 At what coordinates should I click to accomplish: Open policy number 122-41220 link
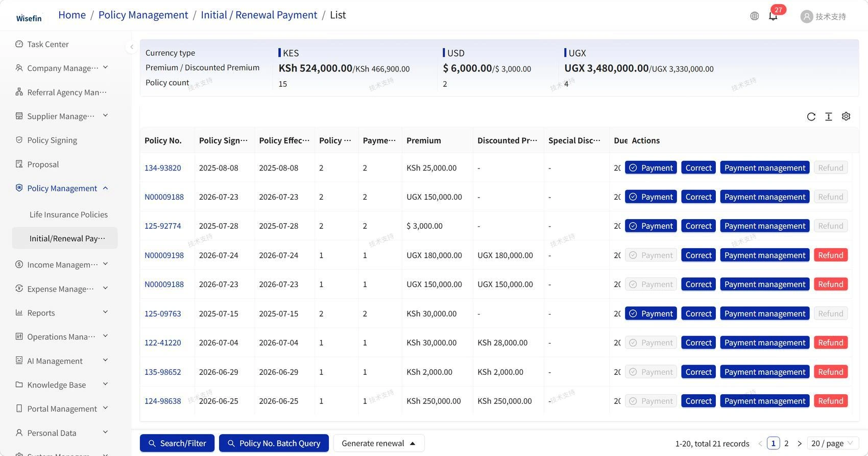tap(163, 343)
